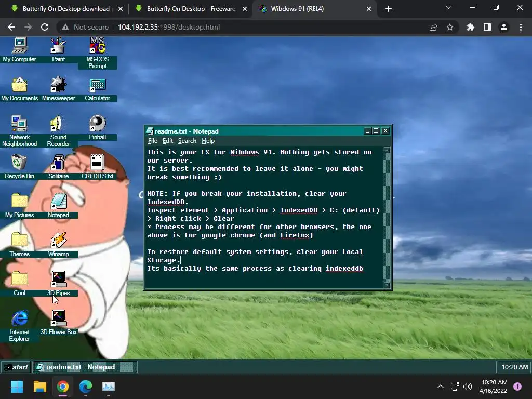Open the Chrome extensions puzzle icon
Screen dimensions: 532x399
[x=471, y=27]
